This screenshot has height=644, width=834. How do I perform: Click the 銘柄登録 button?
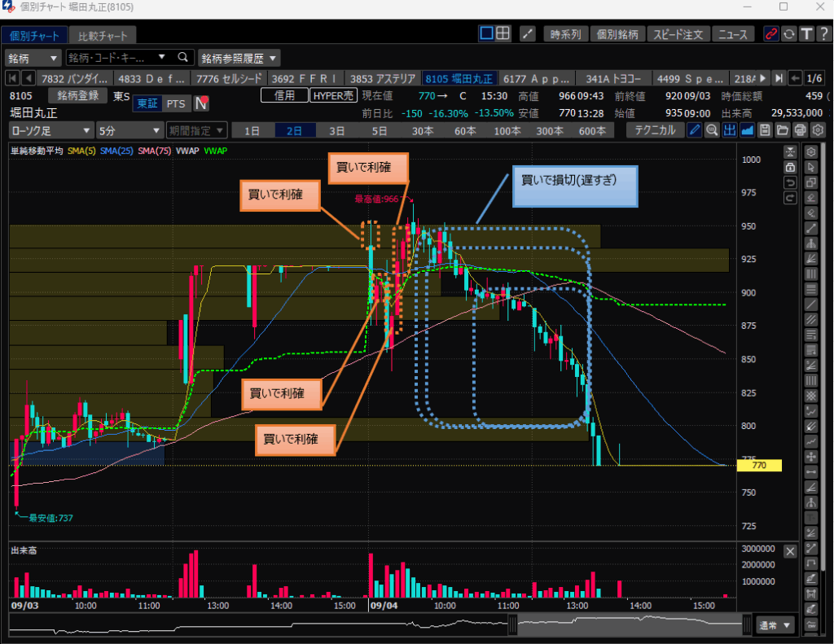point(77,96)
